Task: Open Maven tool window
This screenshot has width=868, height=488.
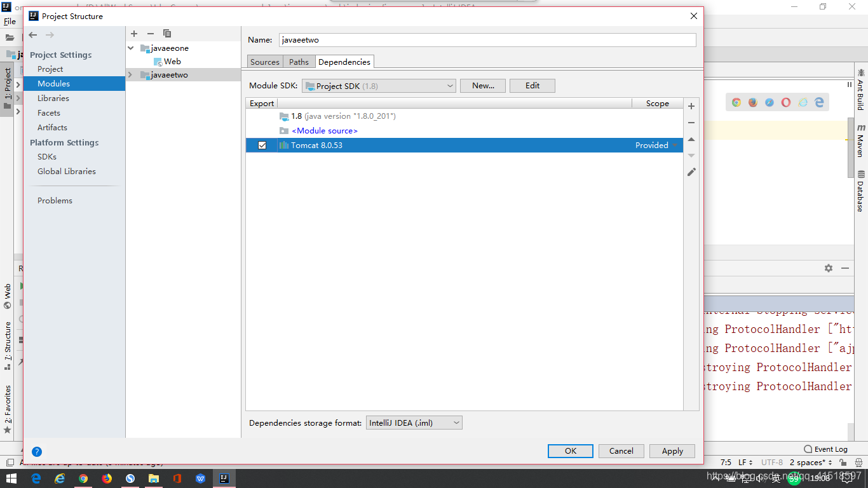Action: 861,140
